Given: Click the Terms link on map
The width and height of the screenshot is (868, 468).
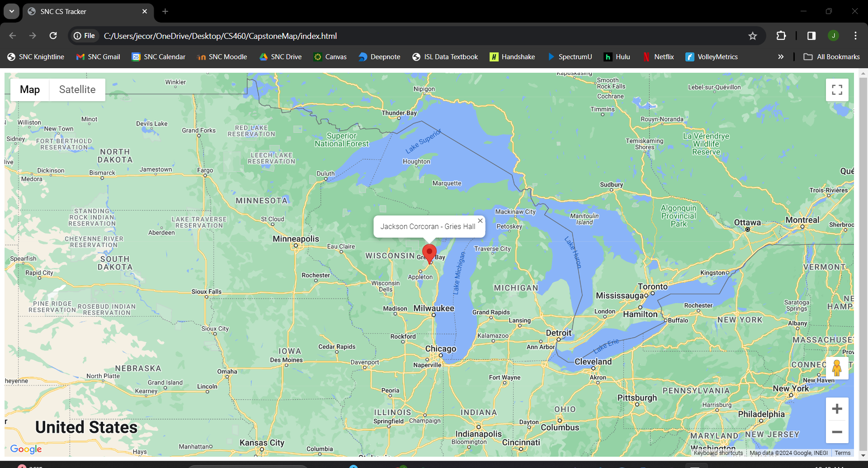Looking at the screenshot, I should [x=842, y=453].
